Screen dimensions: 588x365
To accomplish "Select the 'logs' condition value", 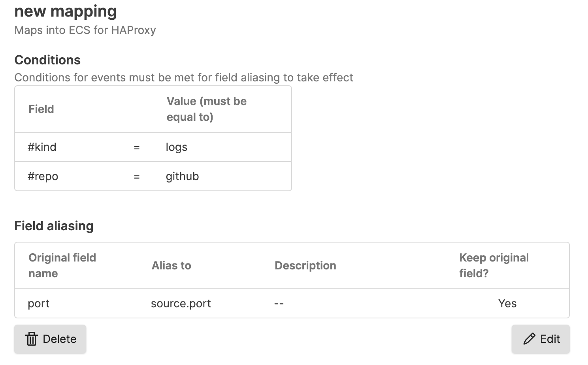I will (176, 147).
